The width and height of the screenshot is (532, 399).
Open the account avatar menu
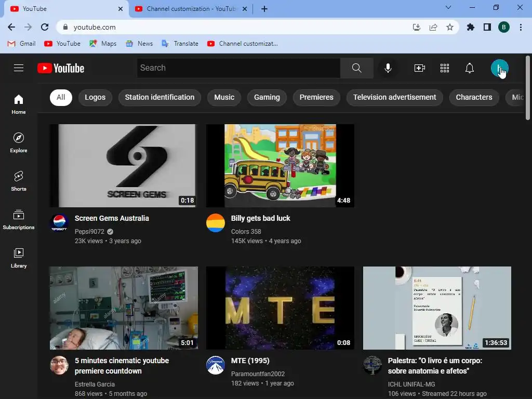tap(499, 68)
